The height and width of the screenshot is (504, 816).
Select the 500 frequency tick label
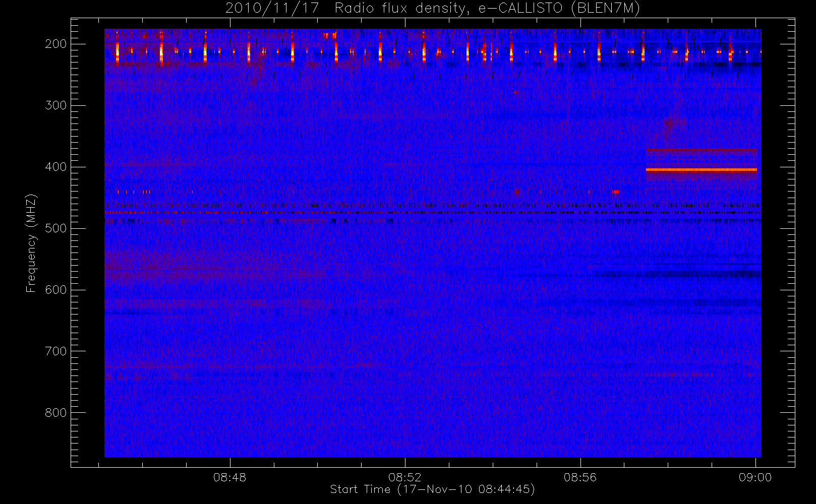(56, 228)
